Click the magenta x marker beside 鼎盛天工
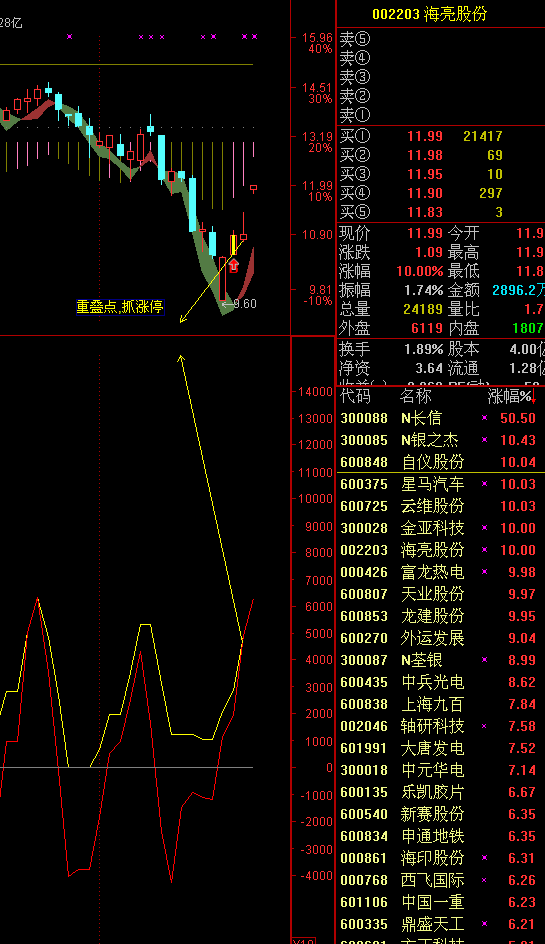545x944 pixels. coord(485,924)
